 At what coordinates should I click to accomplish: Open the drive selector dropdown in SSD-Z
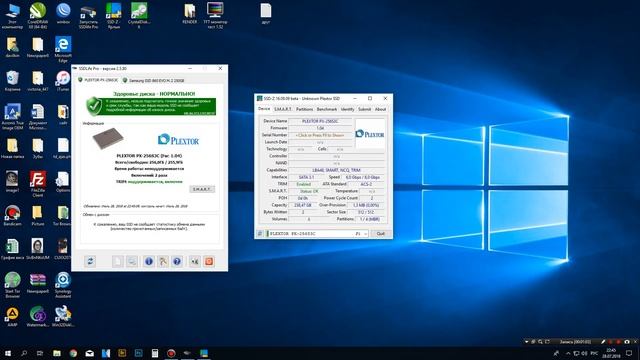tap(365, 233)
